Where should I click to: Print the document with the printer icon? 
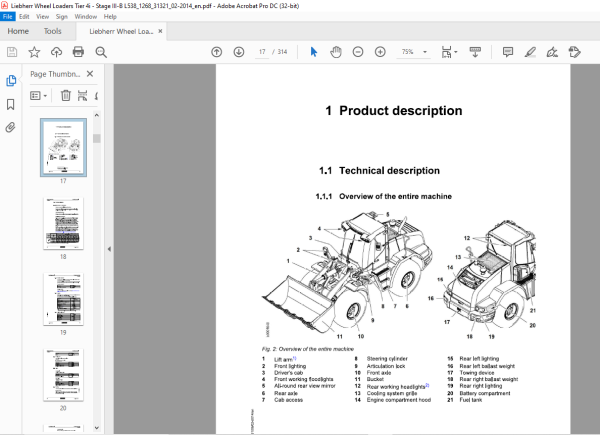tap(78, 52)
